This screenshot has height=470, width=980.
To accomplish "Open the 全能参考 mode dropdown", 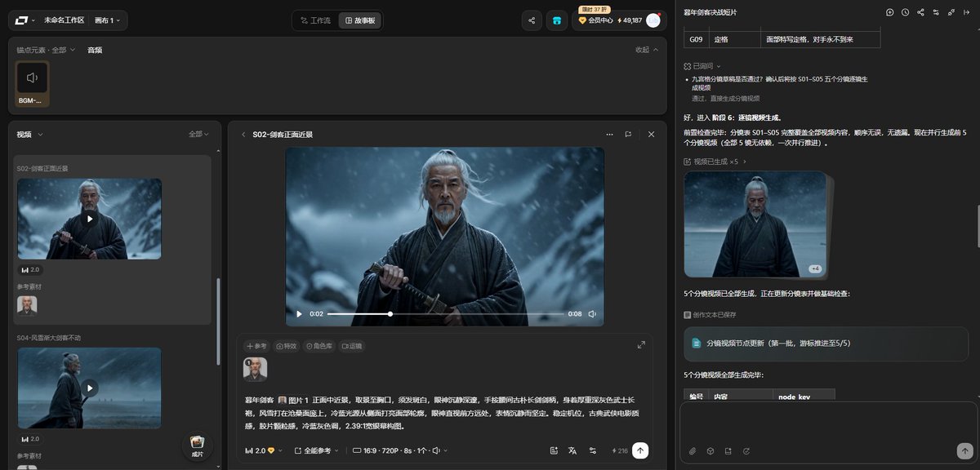I will point(316,450).
